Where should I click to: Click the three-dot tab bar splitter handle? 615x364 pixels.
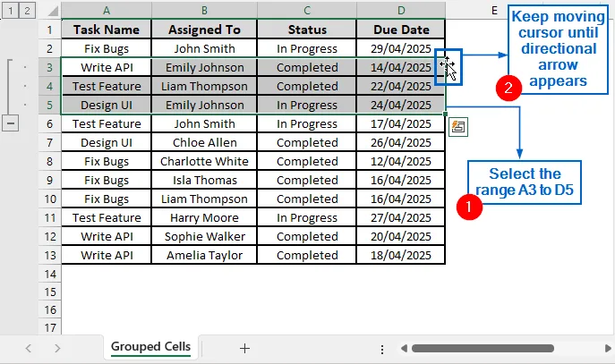point(382,350)
